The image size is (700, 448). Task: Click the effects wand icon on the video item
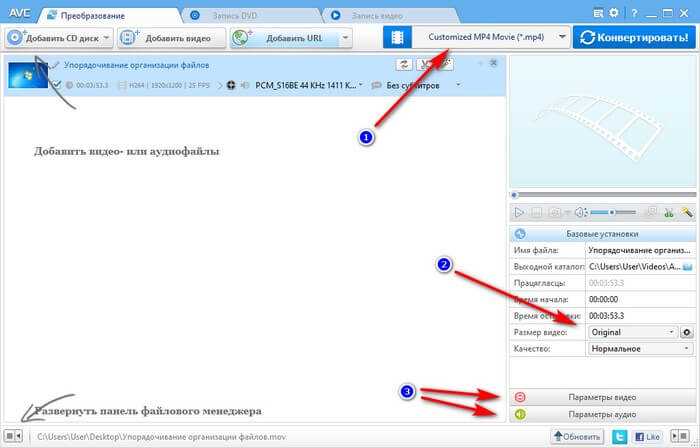coord(445,64)
